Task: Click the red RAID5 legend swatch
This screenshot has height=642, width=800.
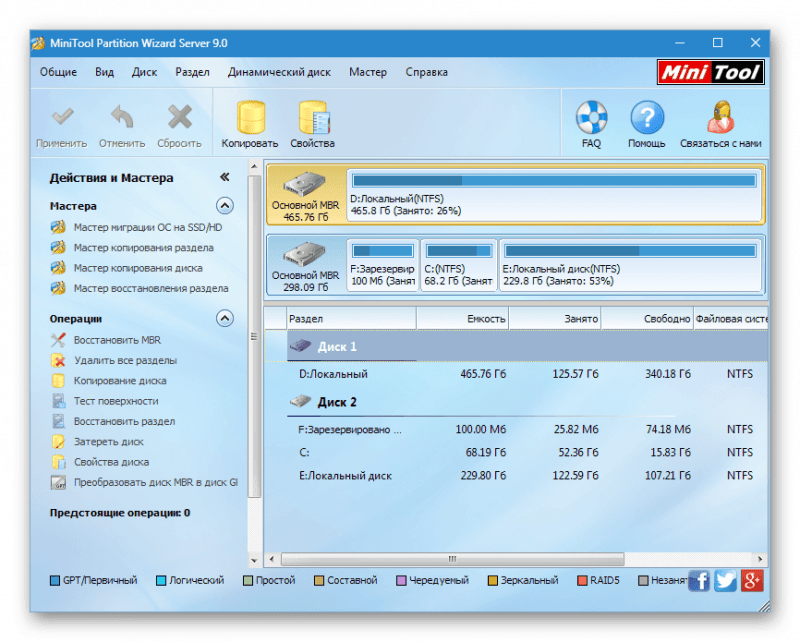Action: [x=583, y=580]
